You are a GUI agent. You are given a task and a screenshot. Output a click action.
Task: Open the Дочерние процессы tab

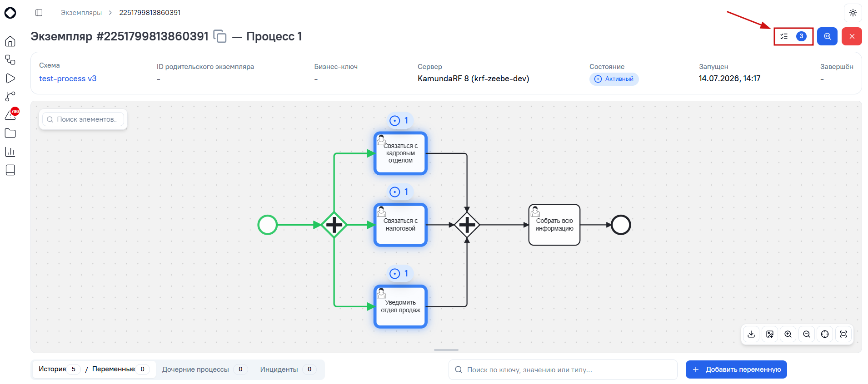pyautogui.click(x=205, y=369)
